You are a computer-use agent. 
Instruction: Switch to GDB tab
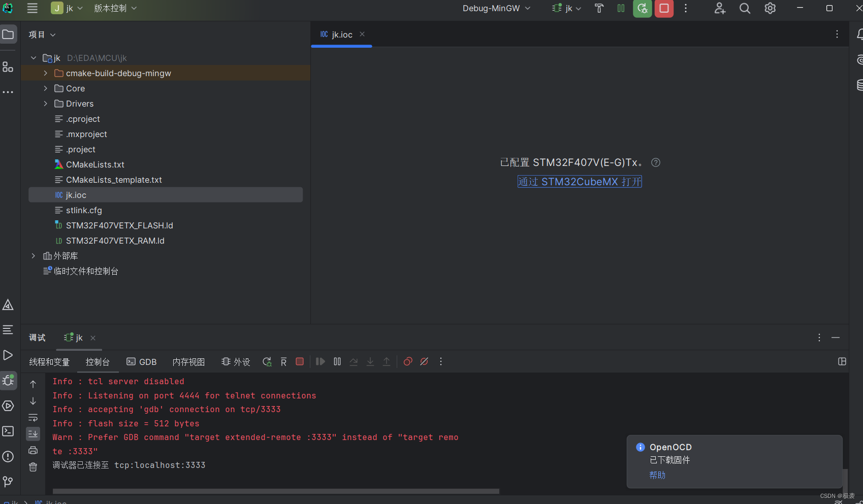[x=142, y=362]
